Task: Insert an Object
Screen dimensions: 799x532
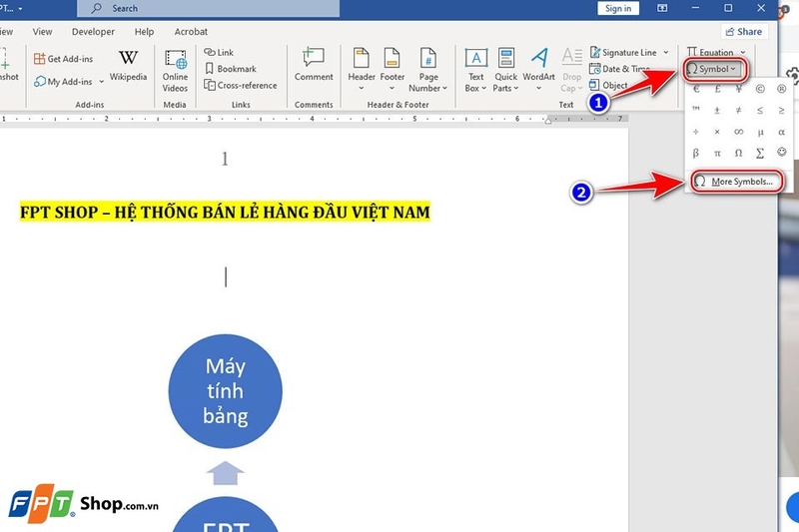Action: click(x=609, y=85)
